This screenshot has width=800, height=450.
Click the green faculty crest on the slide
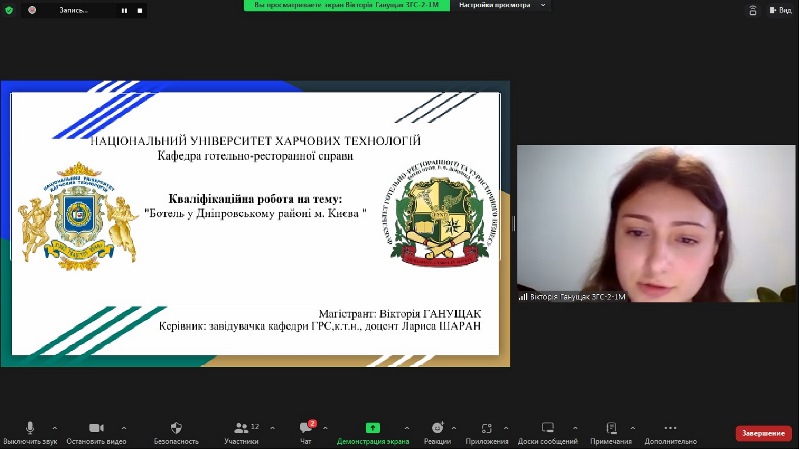[439, 213]
